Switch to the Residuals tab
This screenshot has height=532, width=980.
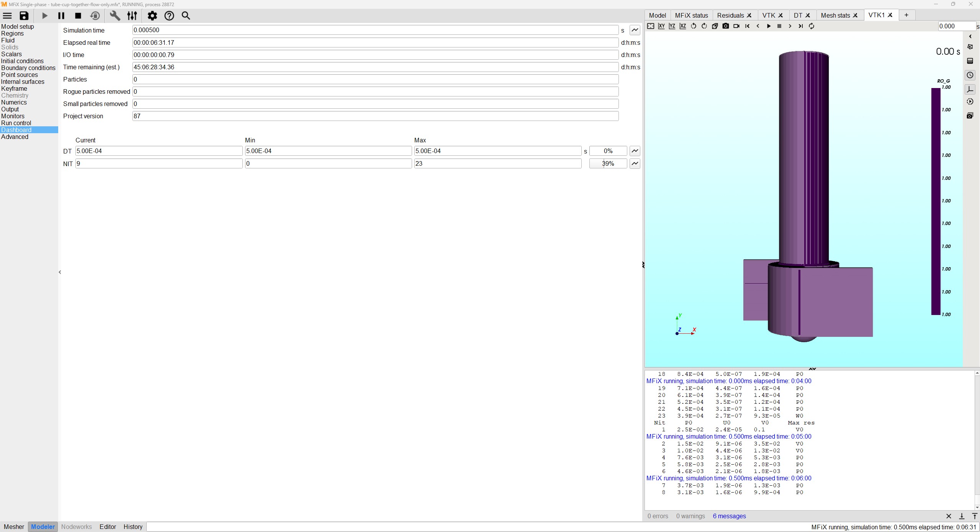point(730,15)
